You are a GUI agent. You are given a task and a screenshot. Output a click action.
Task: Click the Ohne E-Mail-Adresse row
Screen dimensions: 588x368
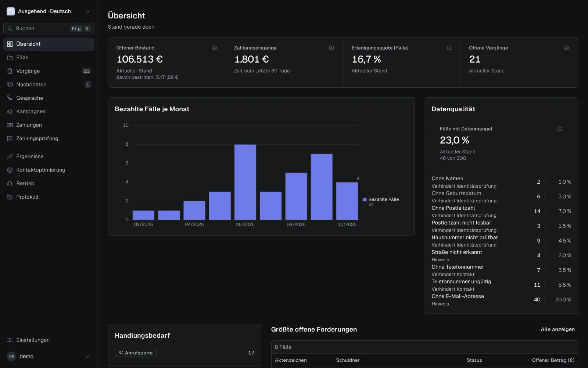tap(501, 300)
